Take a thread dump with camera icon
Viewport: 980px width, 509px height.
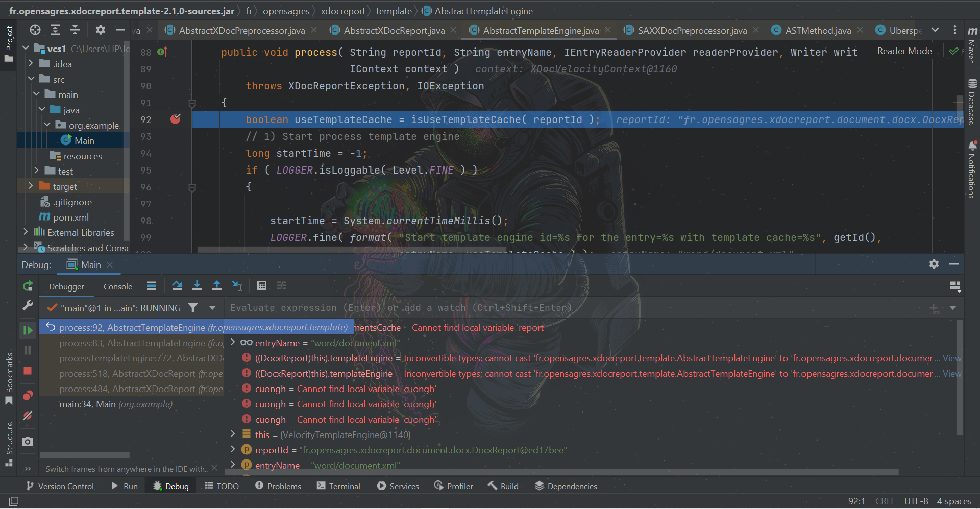click(x=28, y=441)
